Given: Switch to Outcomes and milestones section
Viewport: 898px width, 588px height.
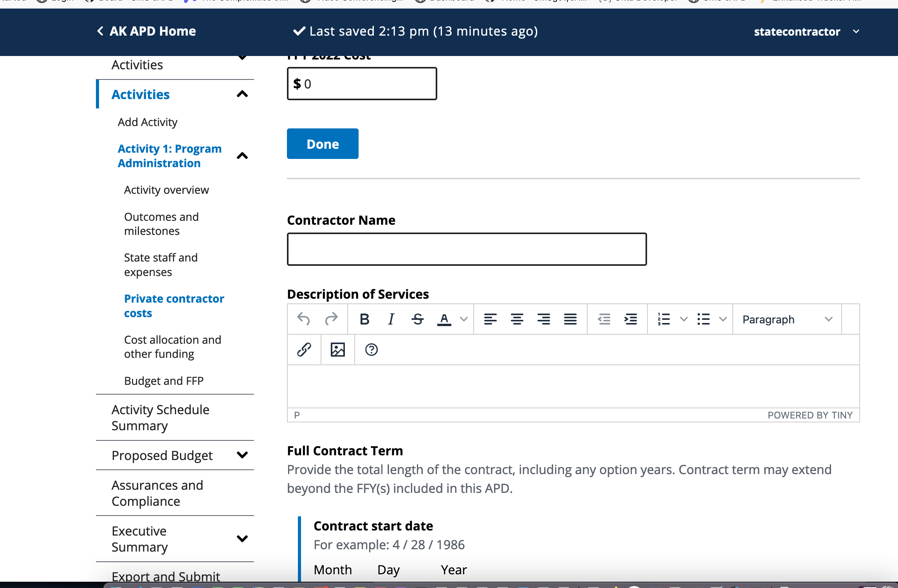Looking at the screenshot, I should tap(161, 224).
